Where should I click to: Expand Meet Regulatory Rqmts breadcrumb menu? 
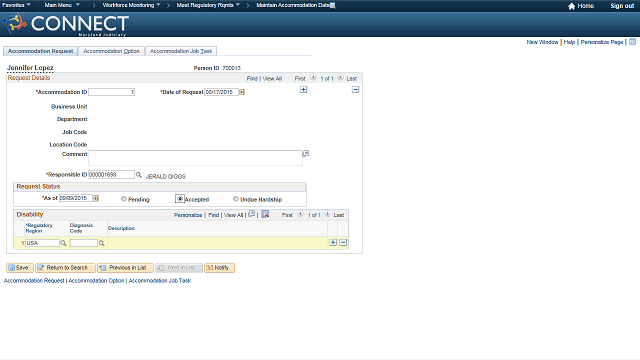click(208, 5)
